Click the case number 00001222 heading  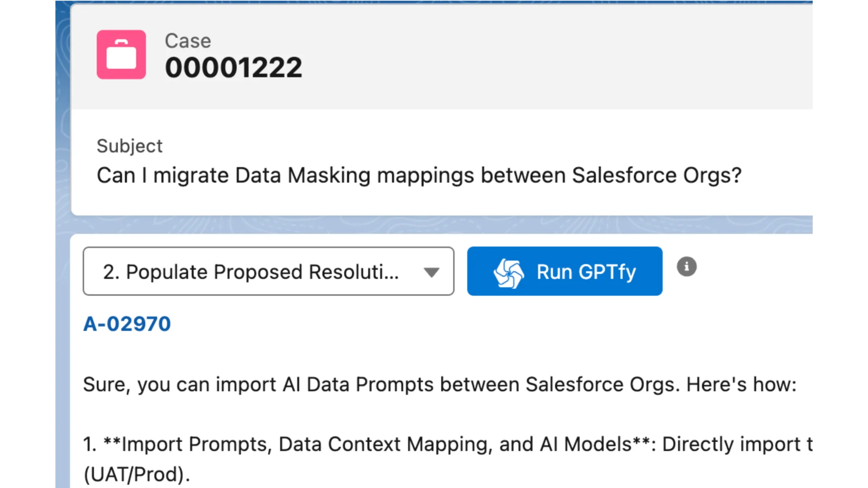234,68
